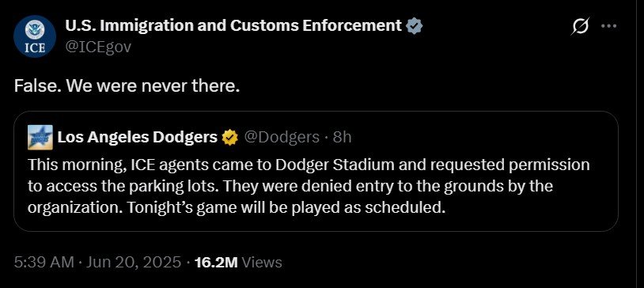Click the 'They were denied entry' sentence
The width and height of the screenshot is (644, 288).
[388, 186]
